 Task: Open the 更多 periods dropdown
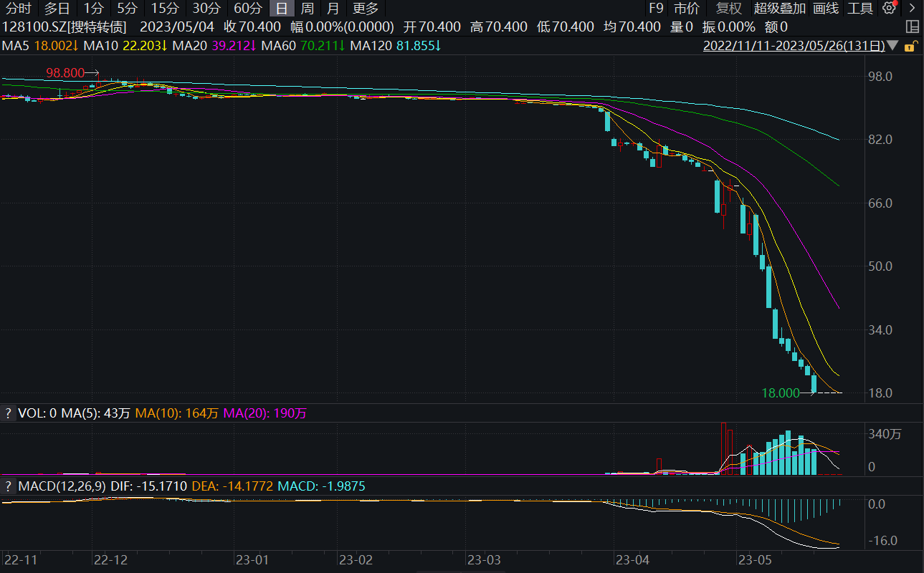(366, 9)
